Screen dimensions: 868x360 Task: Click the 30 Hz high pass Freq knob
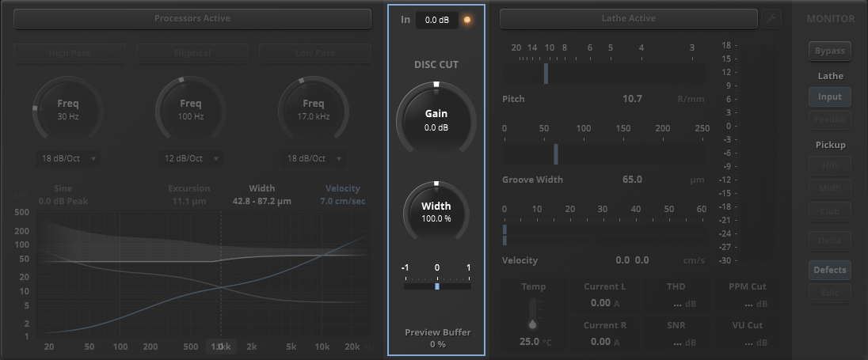pos(68,109)
